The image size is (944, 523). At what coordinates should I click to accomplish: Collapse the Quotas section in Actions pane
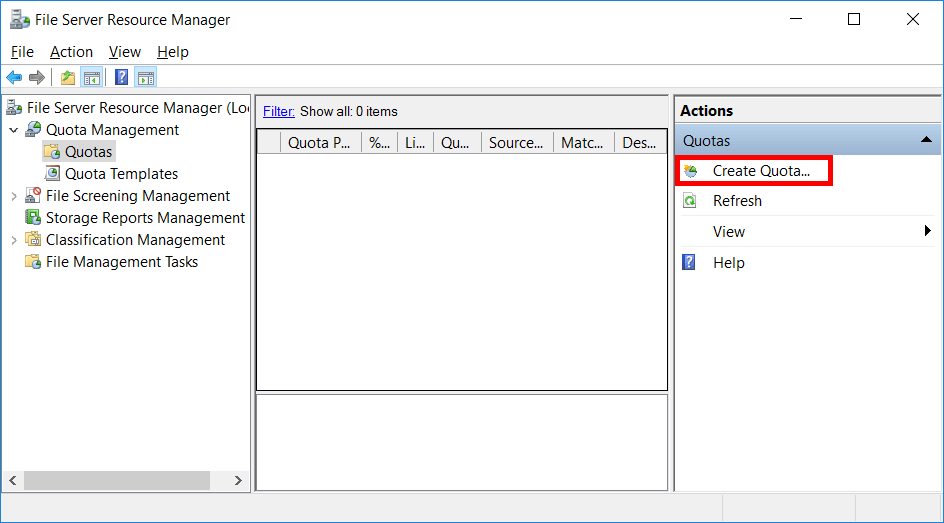click(927, 140)
